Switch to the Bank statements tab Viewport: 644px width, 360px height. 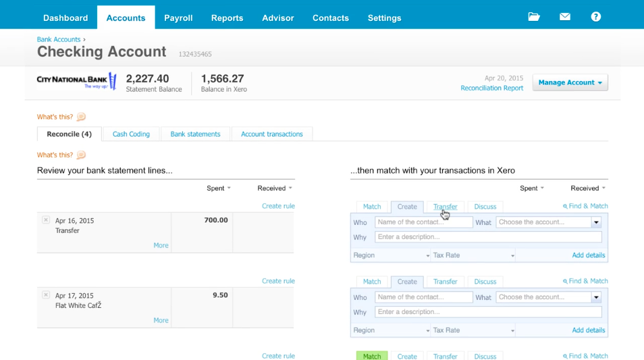[x=195, y=134]
